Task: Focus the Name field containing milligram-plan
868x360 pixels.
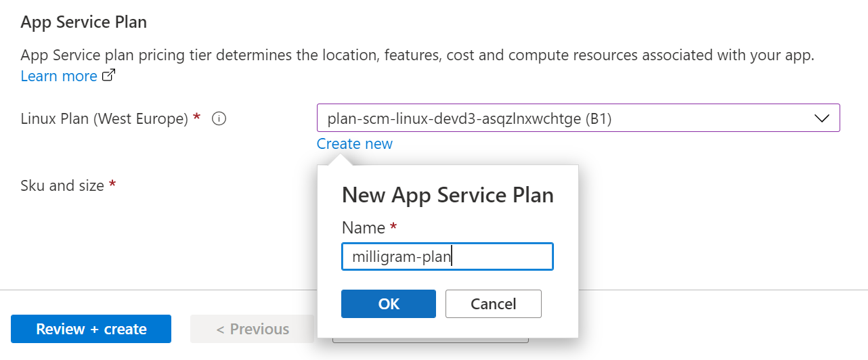Action: click(x=447, y=256)
